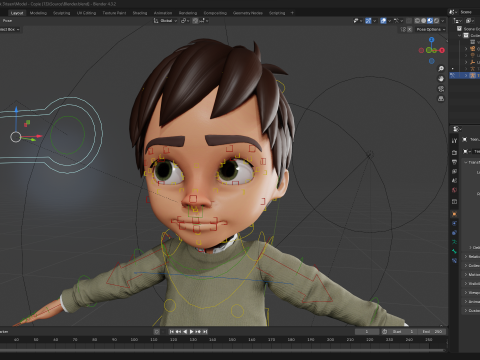The image size is (480, 360).
Task: Open outliner display mode dropdown
Action: coord(458,21)
